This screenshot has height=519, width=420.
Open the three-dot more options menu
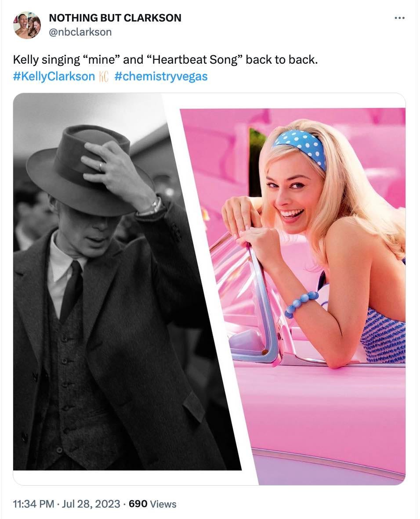click(x=399, y=18)
